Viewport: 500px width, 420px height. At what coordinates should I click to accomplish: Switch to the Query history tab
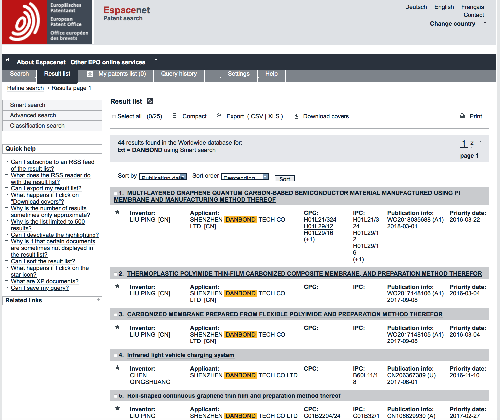pos(179,74)
